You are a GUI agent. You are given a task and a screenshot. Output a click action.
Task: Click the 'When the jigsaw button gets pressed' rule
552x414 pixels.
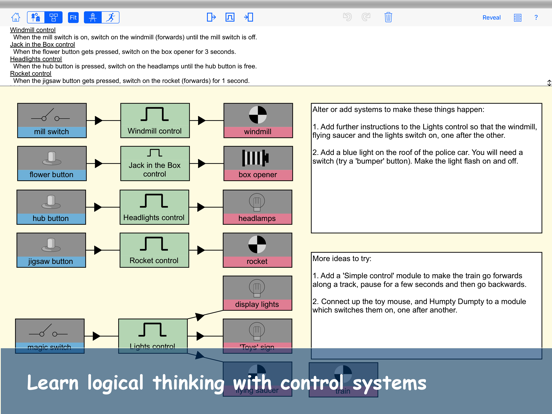click(131, 81)
